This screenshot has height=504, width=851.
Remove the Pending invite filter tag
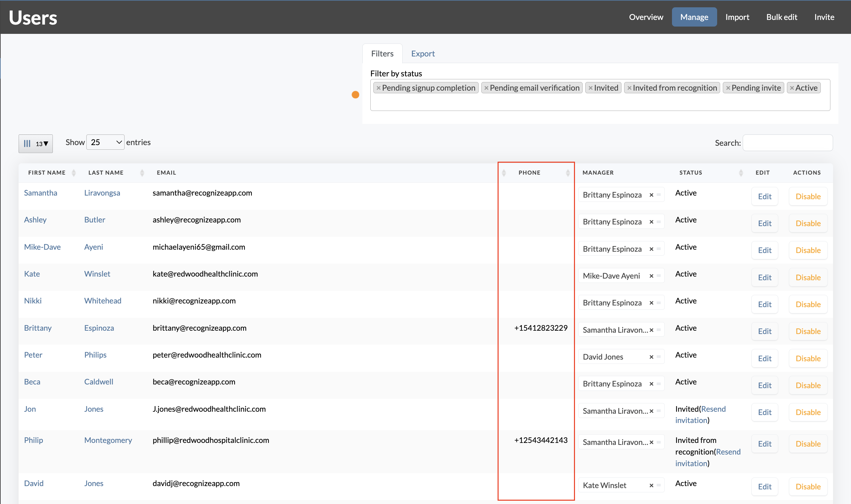click(728, 88)
